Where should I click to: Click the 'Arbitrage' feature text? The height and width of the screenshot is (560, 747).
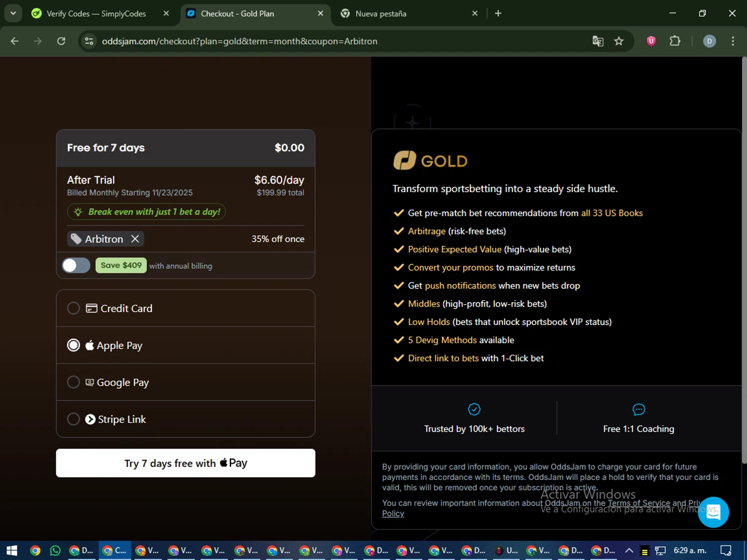(x=427, y=231)
